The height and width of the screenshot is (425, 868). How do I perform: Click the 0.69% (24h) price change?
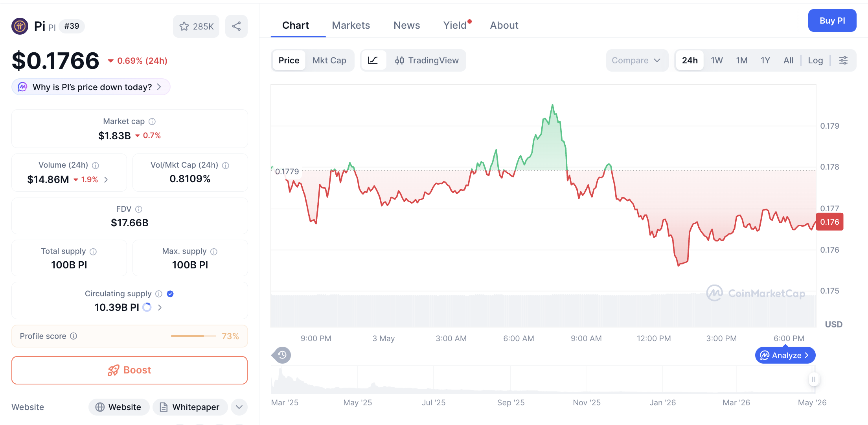[138, 61]
